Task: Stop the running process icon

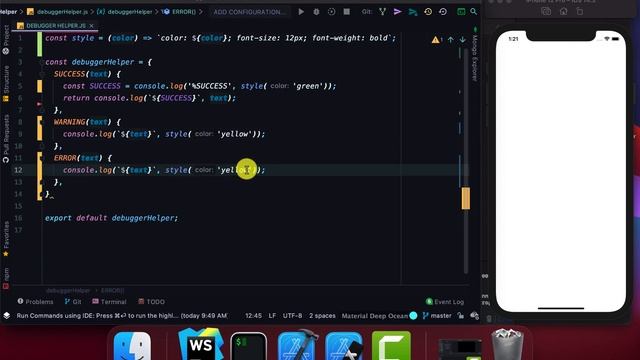Action: 347,12
